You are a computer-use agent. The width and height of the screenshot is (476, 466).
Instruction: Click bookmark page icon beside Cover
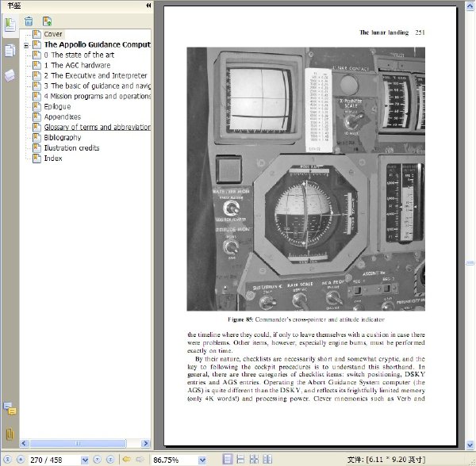36,34
